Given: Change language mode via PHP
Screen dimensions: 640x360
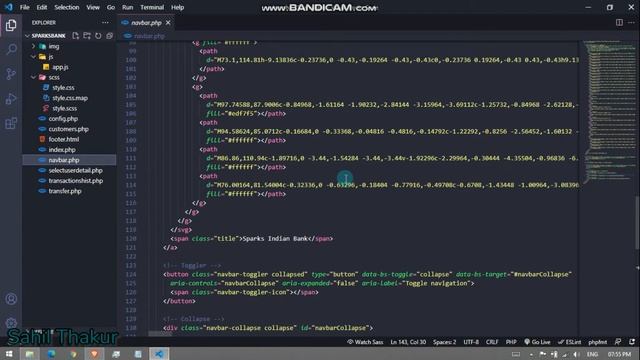Looking at the screenshot, I should tap(511, 342).
